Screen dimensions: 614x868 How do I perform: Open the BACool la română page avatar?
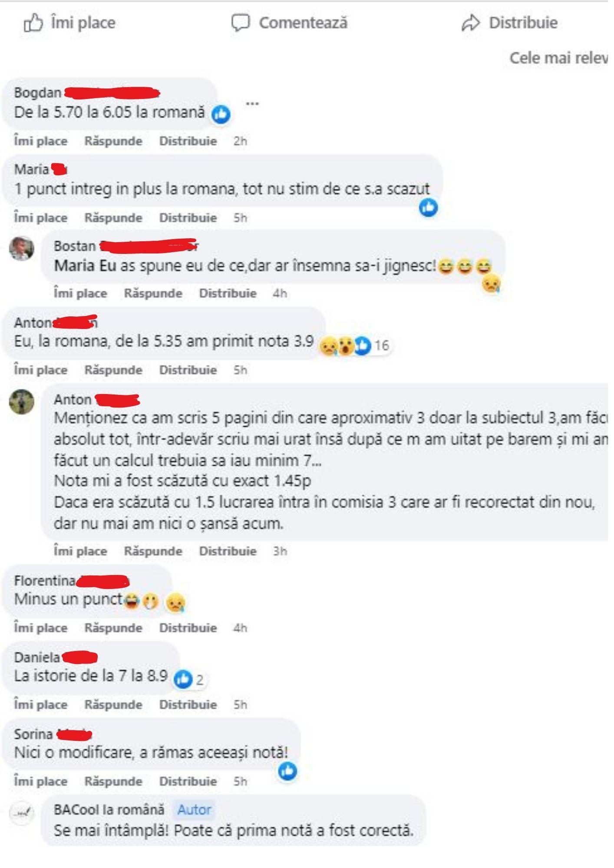[22, 812]
